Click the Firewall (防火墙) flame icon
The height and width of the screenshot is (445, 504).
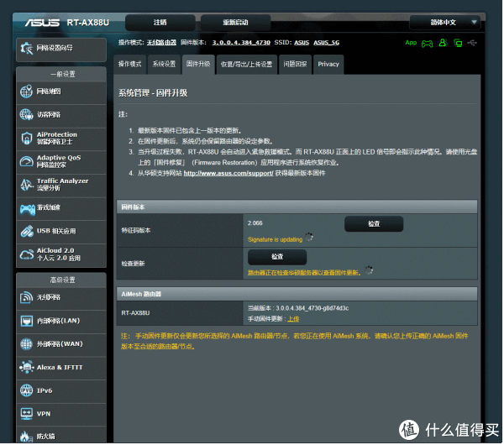(x=26, y=437)
